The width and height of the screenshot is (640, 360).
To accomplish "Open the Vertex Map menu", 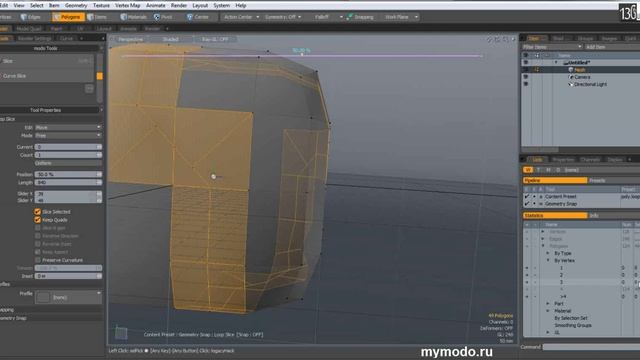I will pos(128,5).
